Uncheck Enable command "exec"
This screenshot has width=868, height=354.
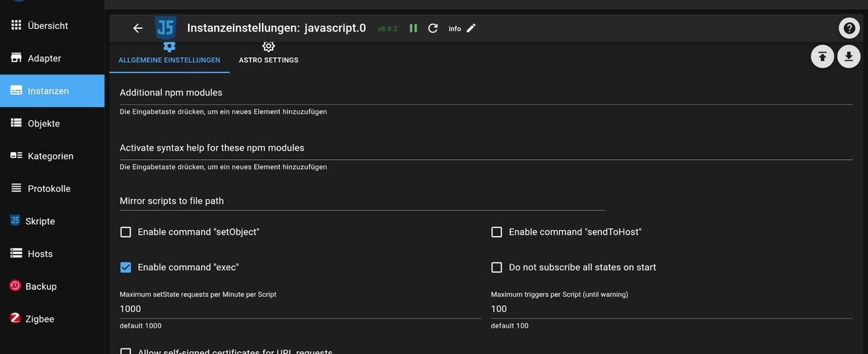126,267
